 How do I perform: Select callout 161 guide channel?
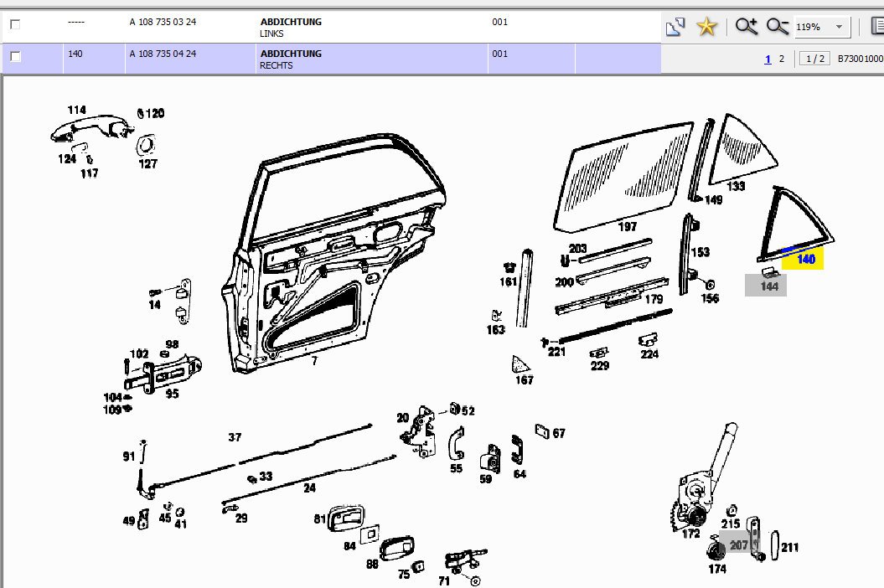(509, 281)
